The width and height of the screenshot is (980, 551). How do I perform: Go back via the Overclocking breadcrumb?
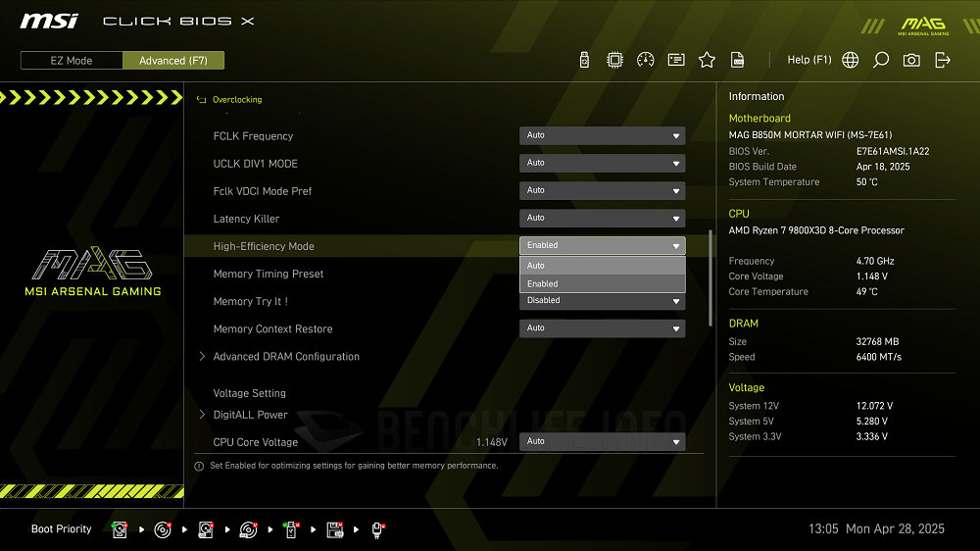(237, 99)
